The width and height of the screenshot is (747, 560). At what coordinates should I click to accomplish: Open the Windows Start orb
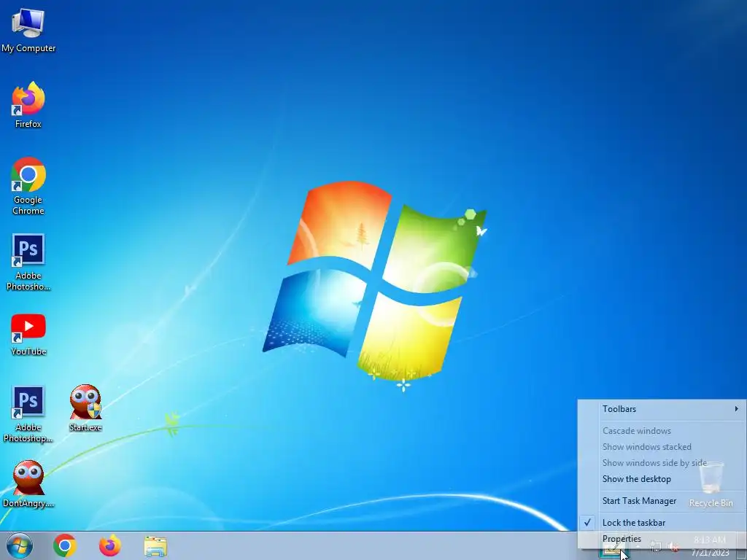(20, 545)
